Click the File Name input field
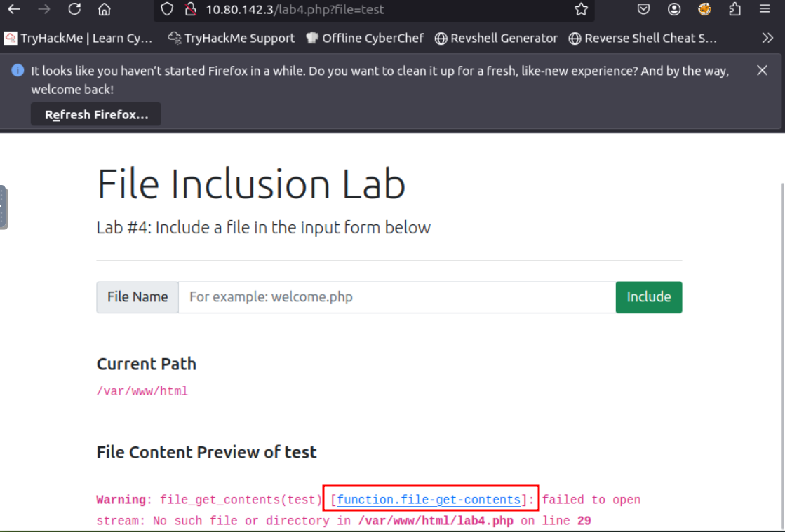 coord(396,297)
